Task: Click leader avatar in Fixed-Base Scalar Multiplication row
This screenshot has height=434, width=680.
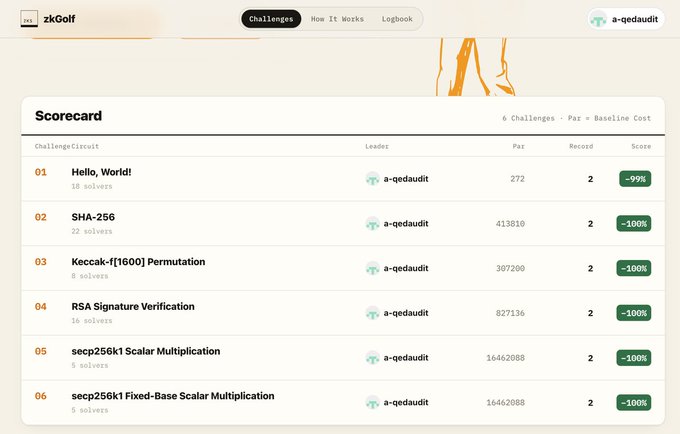Action: click(373, 402)
